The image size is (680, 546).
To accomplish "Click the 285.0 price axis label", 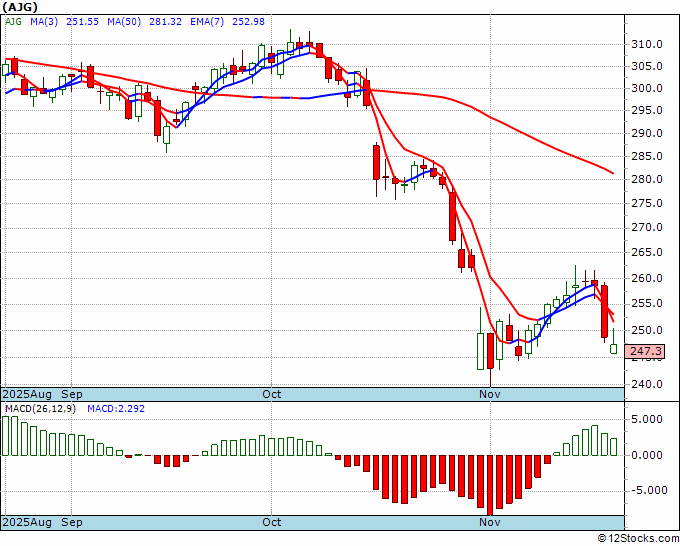I will tap(646, 156).
